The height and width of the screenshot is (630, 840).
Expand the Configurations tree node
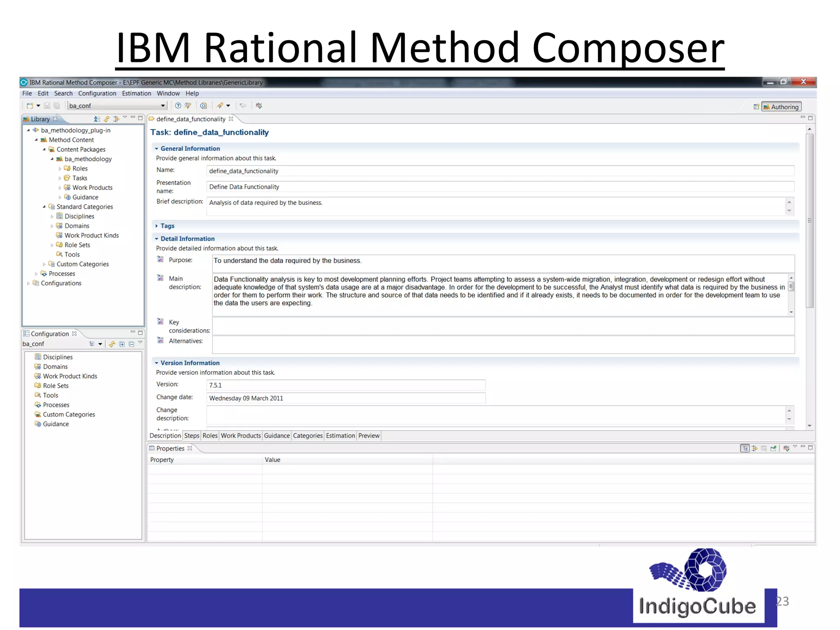(x=28, y=283)
